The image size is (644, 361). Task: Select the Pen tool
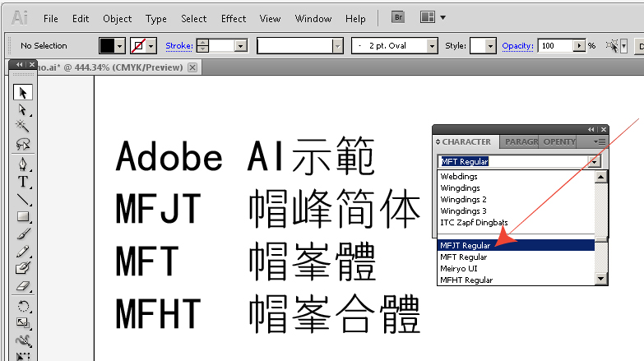(22, 164)
